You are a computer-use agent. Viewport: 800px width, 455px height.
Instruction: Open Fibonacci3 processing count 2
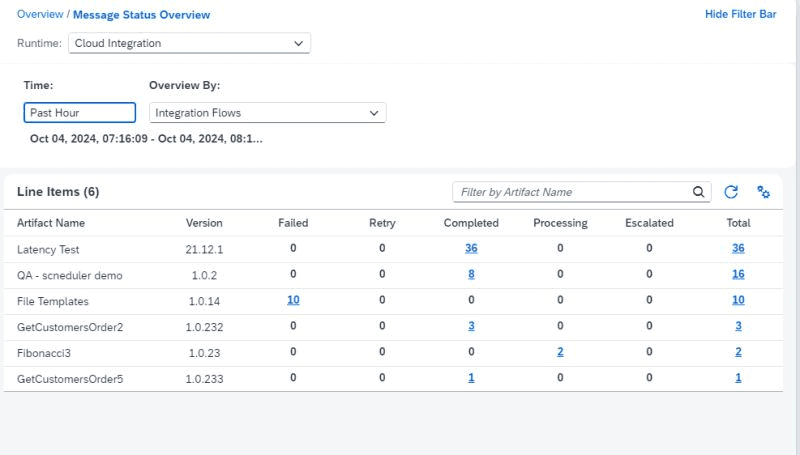[x=560, y=352]
